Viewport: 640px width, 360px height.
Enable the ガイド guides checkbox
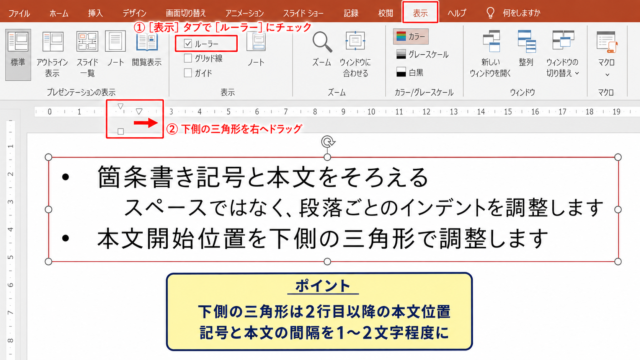click(x=188, y=73)
